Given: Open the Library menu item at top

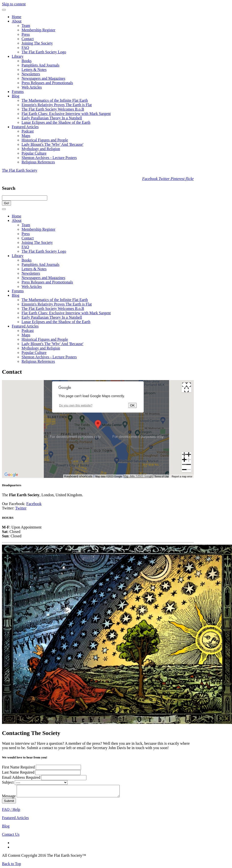Looking at the screenshot, I should tap(18, 56).
